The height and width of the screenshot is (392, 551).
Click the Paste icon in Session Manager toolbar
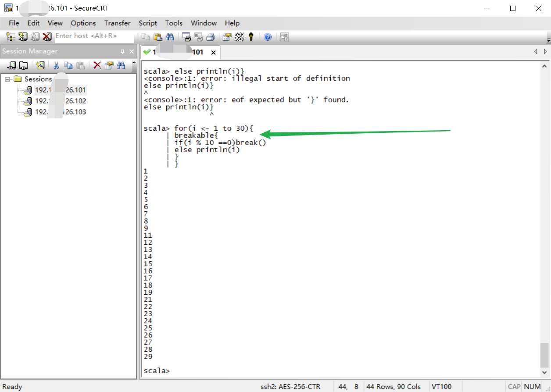click(81, 65)
